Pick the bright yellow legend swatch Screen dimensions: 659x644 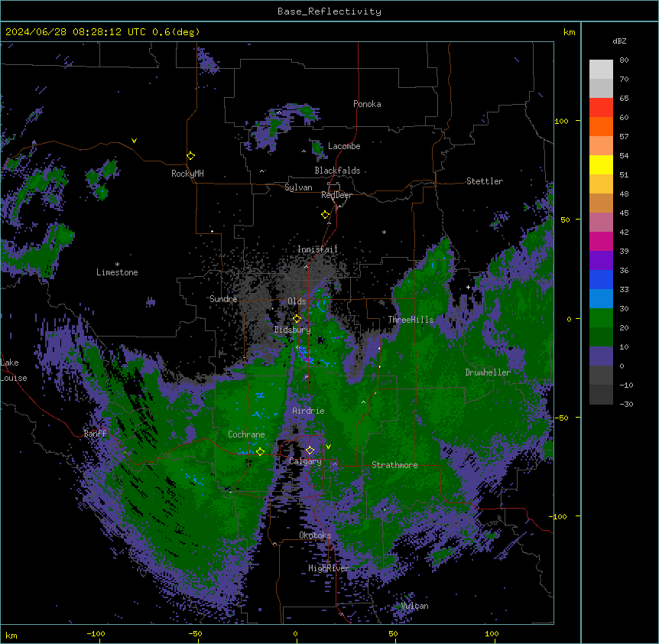tap(601, 165)
